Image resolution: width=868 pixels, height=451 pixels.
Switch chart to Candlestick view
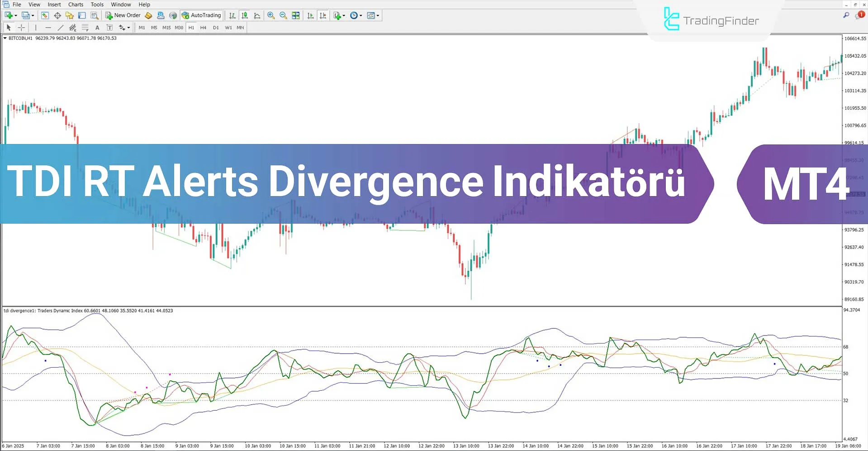(244, 15)
